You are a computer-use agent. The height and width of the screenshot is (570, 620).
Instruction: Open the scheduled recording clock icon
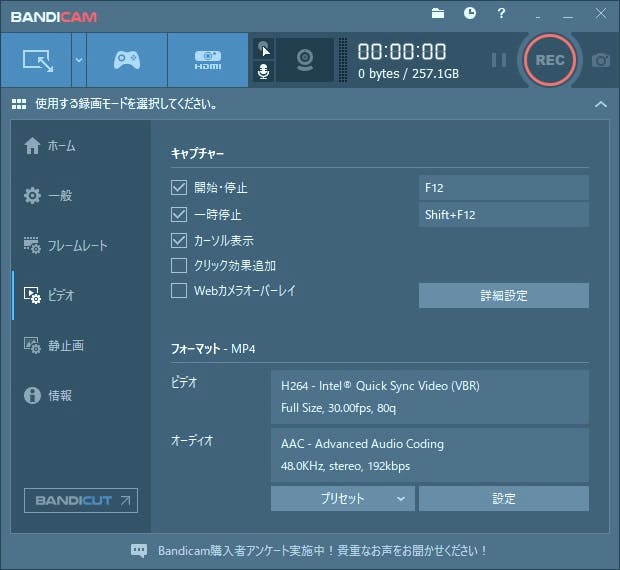coord(470,13)
